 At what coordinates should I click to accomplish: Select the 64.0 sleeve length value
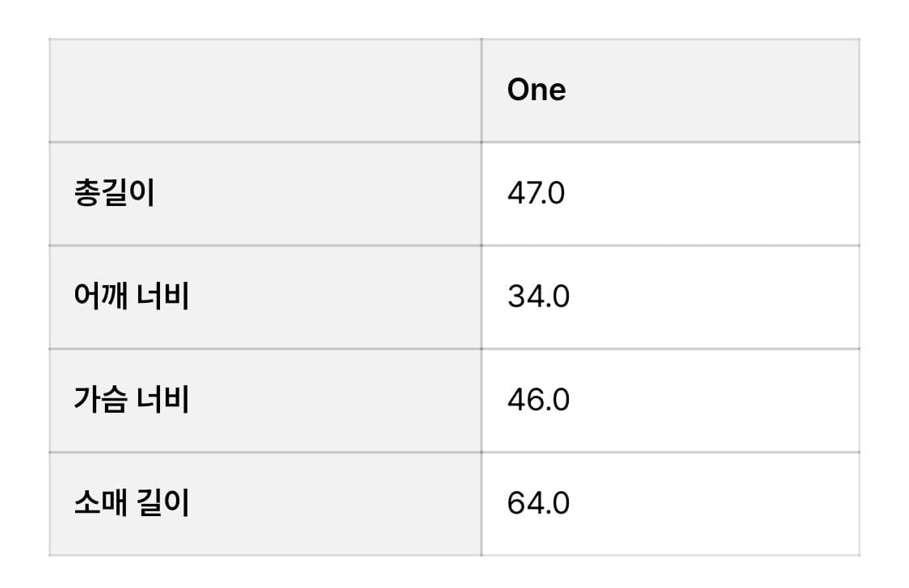(x=538, y=504)
